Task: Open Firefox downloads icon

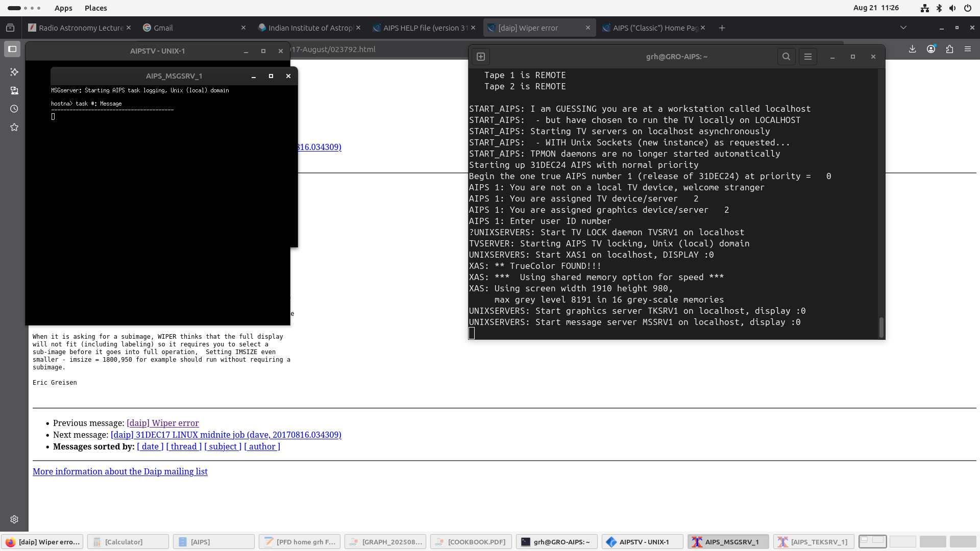Action: tap(912, 49)
